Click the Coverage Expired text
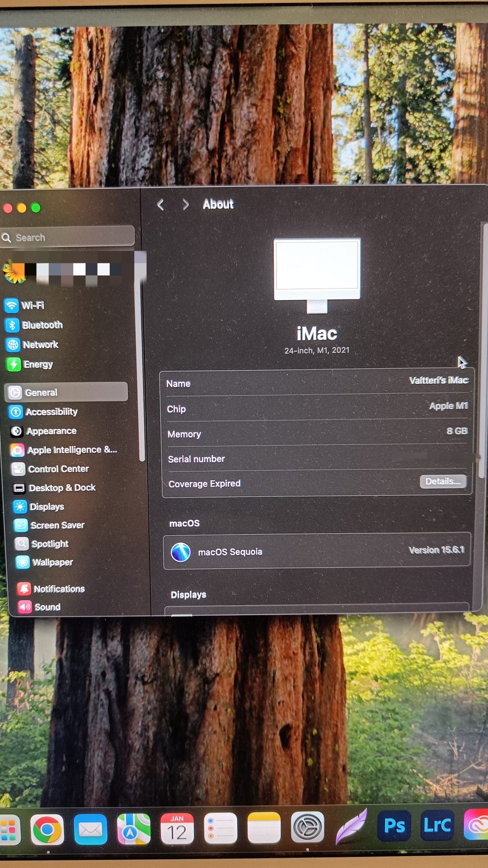Screen dimensions: 488x868 coord(204,484)
